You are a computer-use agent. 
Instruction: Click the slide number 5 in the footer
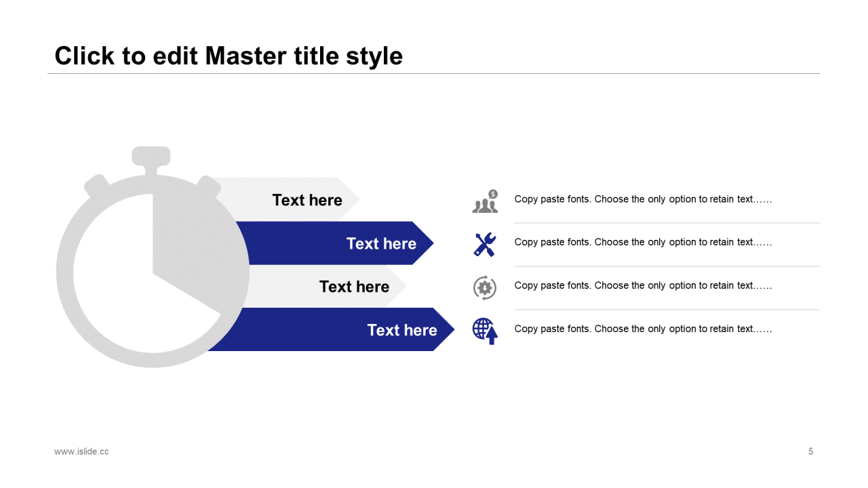(x=810, y=451)
